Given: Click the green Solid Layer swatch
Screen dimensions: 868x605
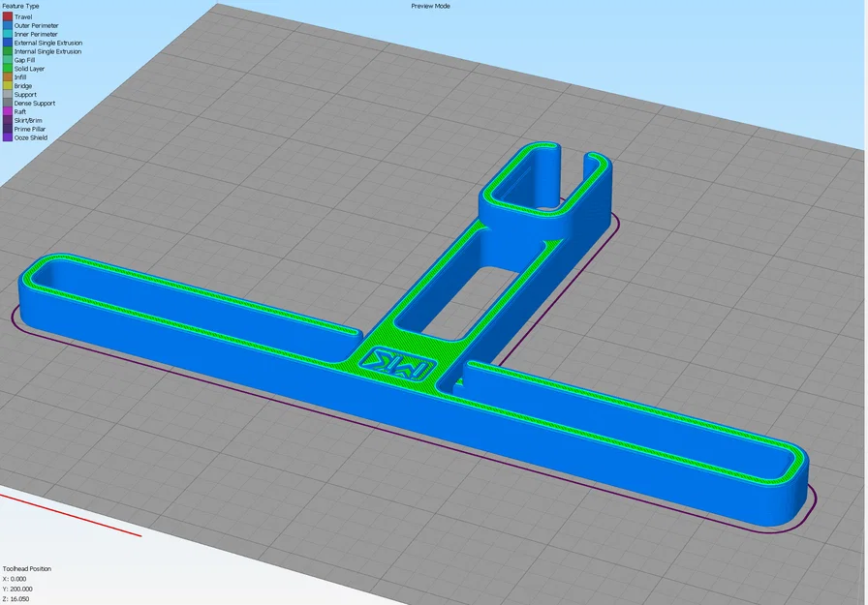Looking at the screenshot, I should pyautogui.click(x=7, y=69).
